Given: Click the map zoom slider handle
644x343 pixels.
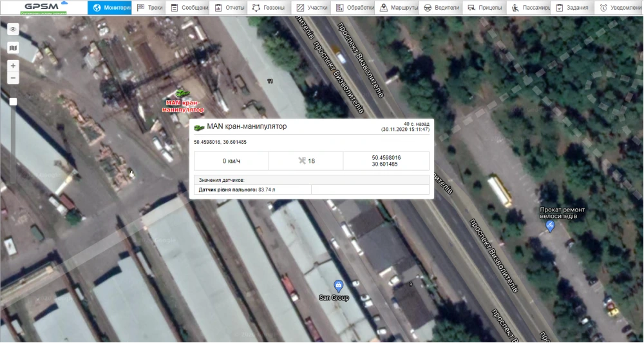Looking at the screenshot, I should tap(13, 101).
